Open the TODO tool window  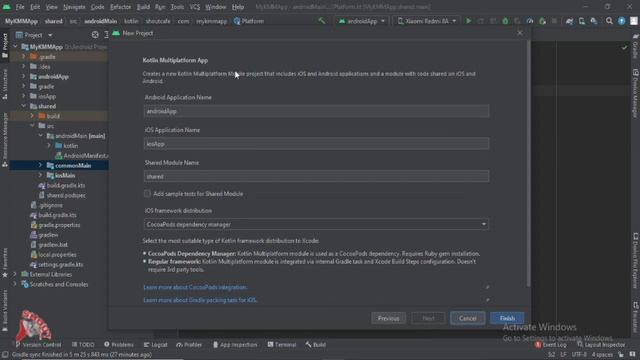click(83, 344)
